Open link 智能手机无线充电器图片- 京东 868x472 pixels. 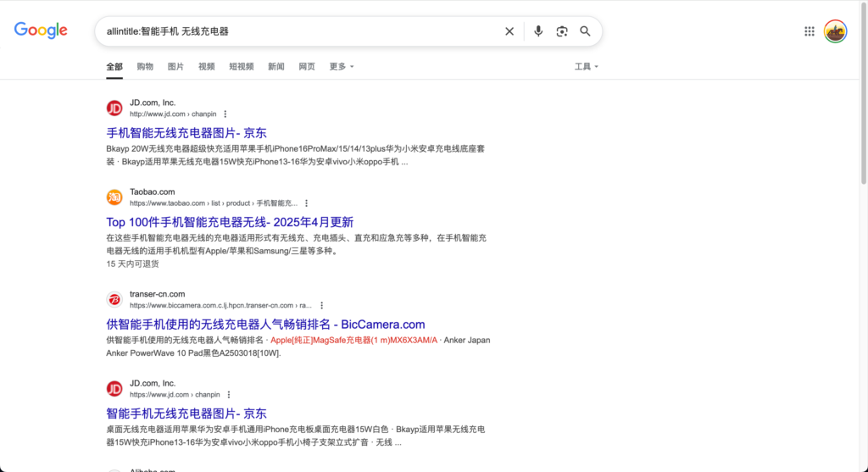(186, 414)
